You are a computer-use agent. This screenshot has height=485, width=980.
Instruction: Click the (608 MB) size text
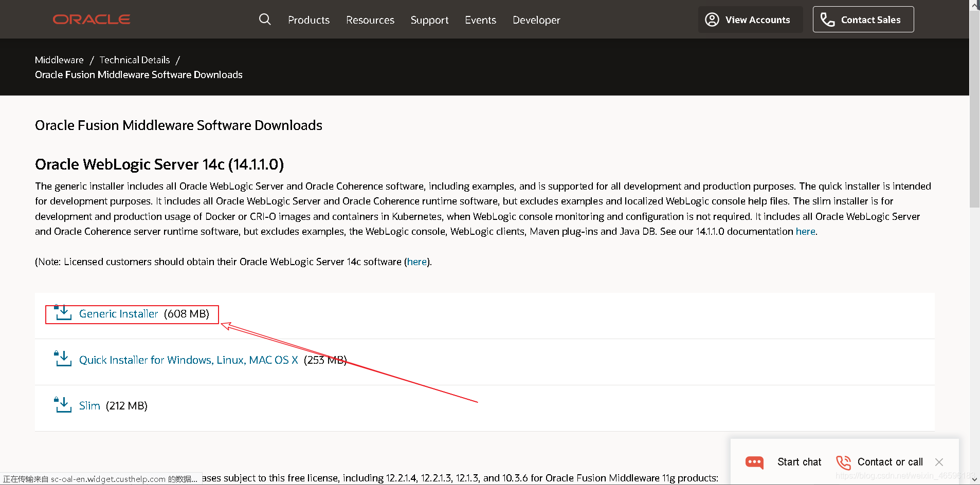187,314
